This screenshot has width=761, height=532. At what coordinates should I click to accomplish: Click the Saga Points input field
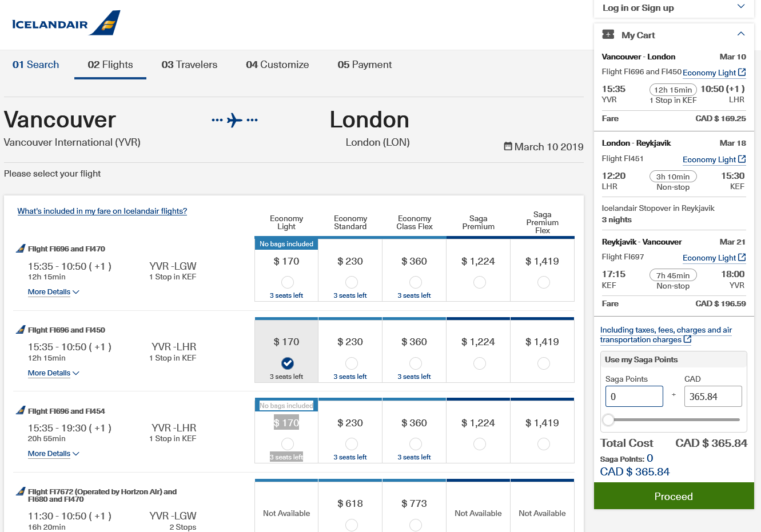coord(633,396)
